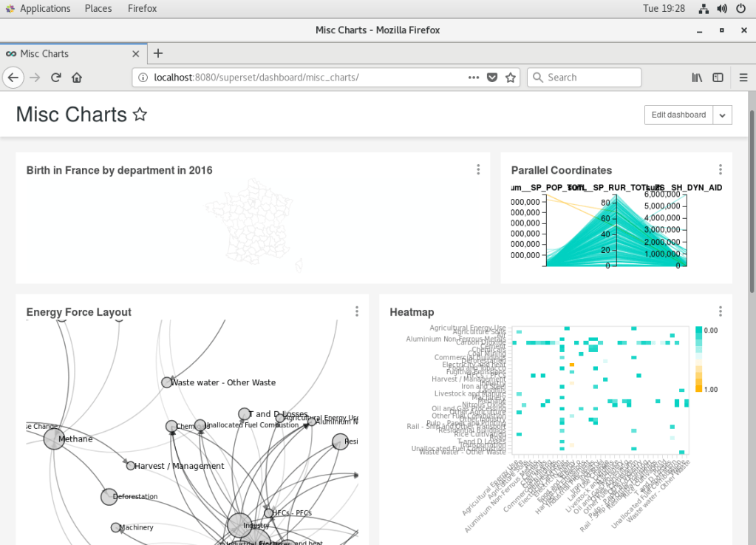Click the Heatmap color legend gradient
Screen dimensions: 756x545
pos(698,359)
